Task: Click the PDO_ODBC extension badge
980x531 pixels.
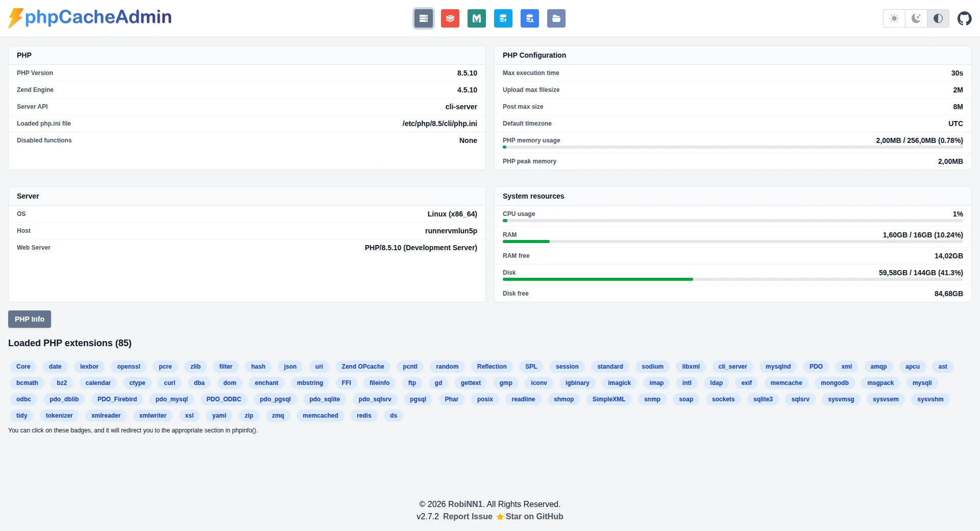Action: (224, 399)
